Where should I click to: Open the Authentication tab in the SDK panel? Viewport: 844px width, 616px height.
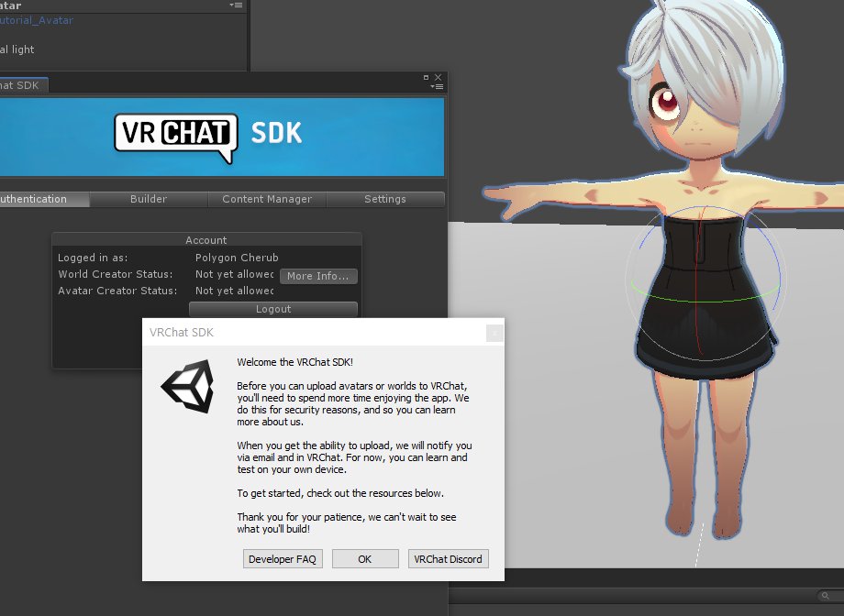(x=44, y=199)
